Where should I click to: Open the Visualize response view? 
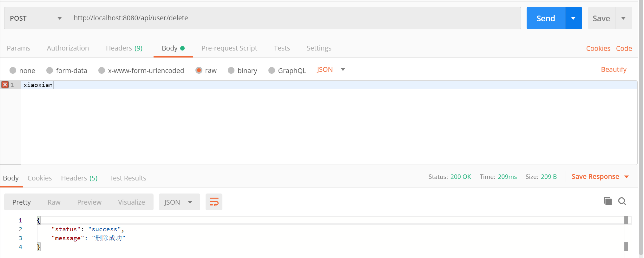pyautogui.click(x=131, y=202)
